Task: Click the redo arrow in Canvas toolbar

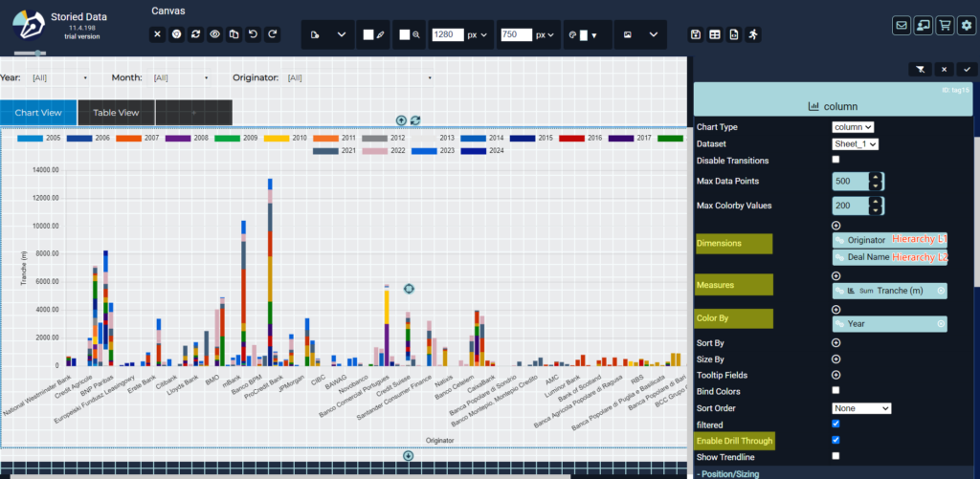Action: click(x=273, y=34)
